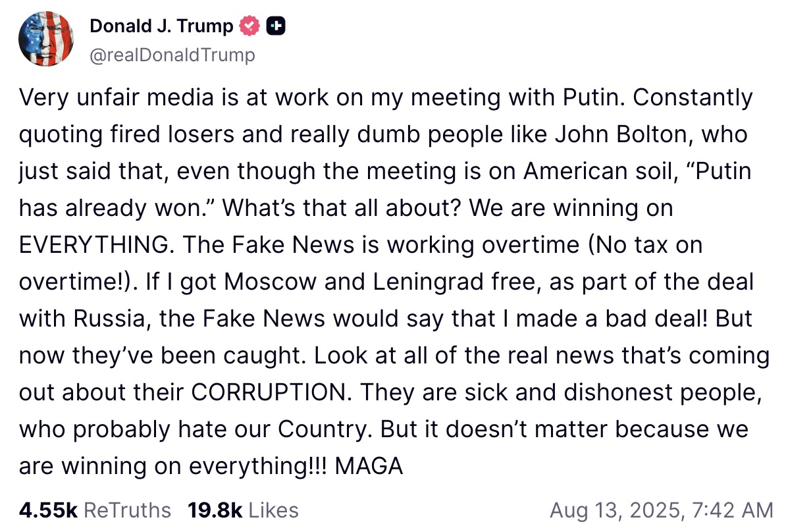
Task: Click the phrase "made a bad deal!"
Action: pyautogui.click(x=612, y=319)
